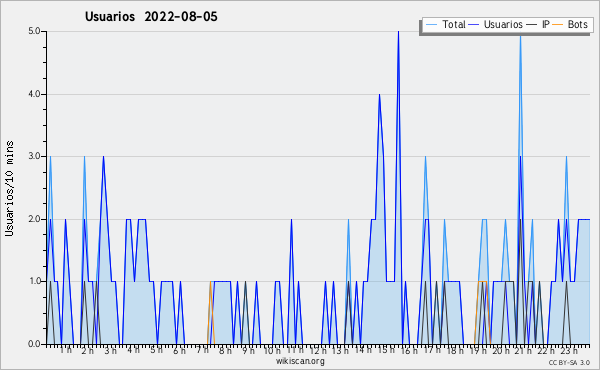
Task: Click the '1.0' y-axis value
Action: [34, 282]
